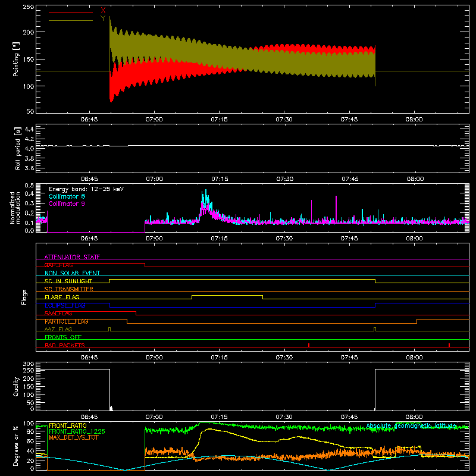Viewport: 476px width, 476px height.
Task: Click the green FRONT_RATIO_1225 legend entry
Action: point(77,431)
